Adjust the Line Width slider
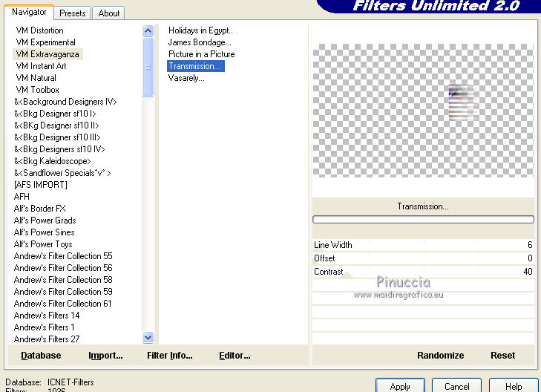 423,245
